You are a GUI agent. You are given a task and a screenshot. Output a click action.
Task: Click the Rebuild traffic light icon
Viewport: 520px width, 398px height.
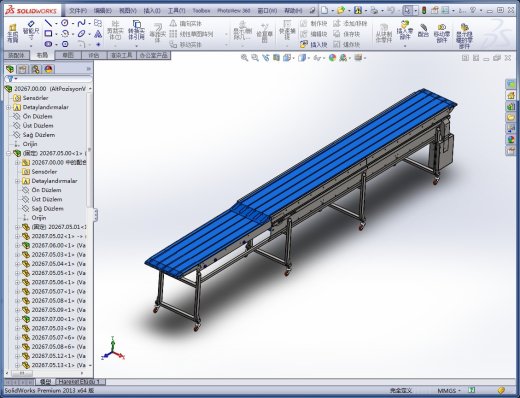point(424,10)
